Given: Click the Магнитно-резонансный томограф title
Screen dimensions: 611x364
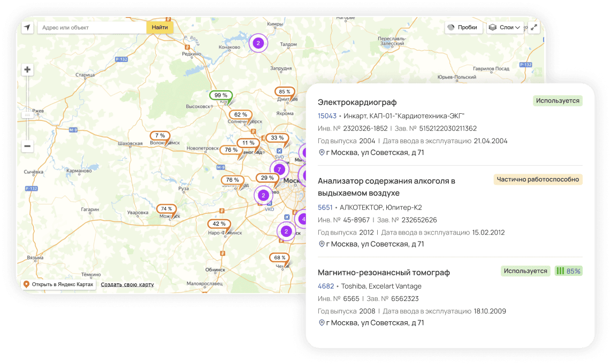Looking at the screenshot, I should [x=384, y=273].
